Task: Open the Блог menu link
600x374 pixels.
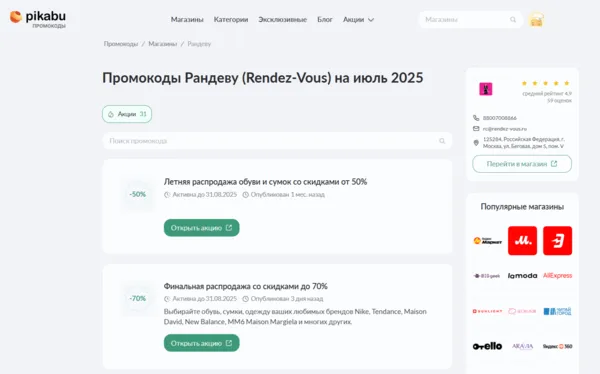Action: 324,20
